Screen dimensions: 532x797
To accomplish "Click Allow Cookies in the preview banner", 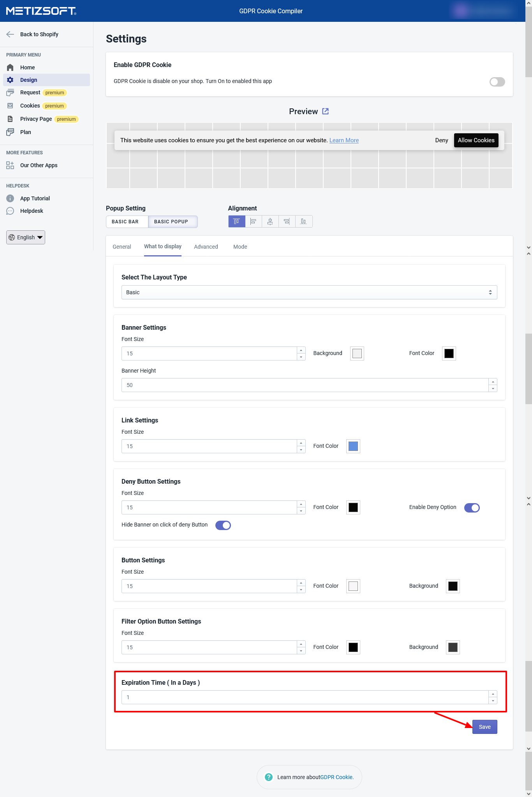I will (476, 140).
